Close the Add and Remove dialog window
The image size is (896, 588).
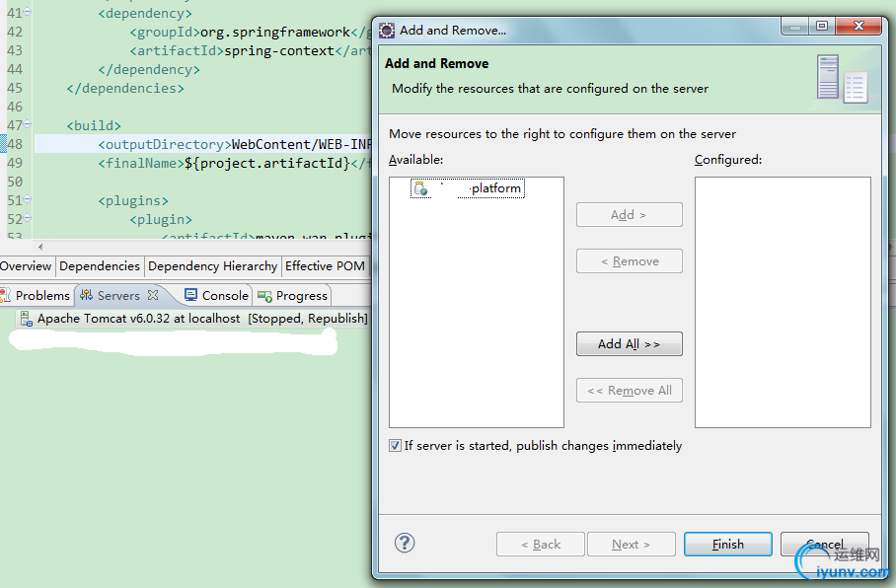click(x=859, y=26)
